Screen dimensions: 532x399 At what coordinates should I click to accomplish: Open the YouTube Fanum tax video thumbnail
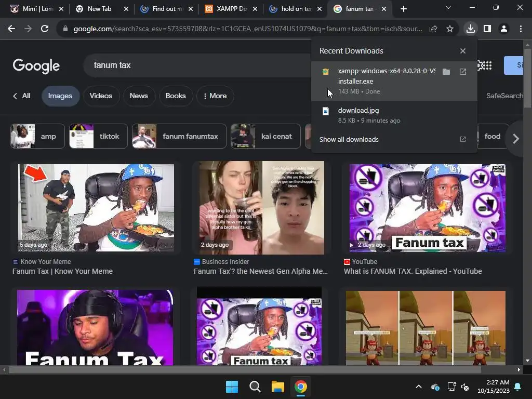tap(428, 208)
